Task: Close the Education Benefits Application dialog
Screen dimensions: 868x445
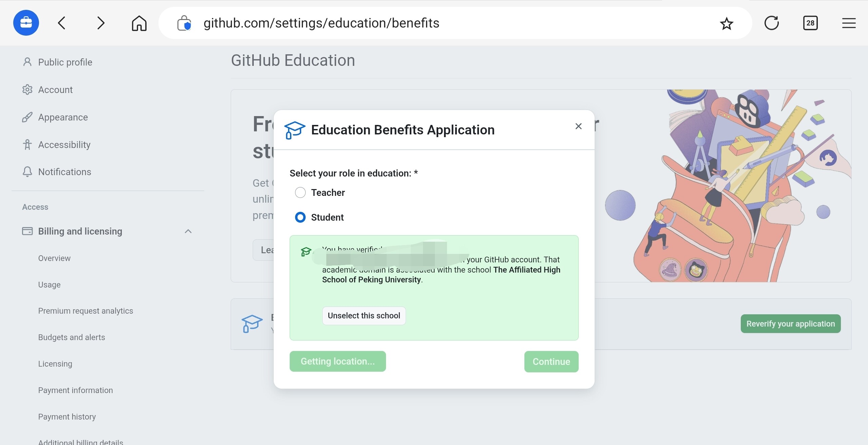Action: pyautogui.click(x=578, y=126)
